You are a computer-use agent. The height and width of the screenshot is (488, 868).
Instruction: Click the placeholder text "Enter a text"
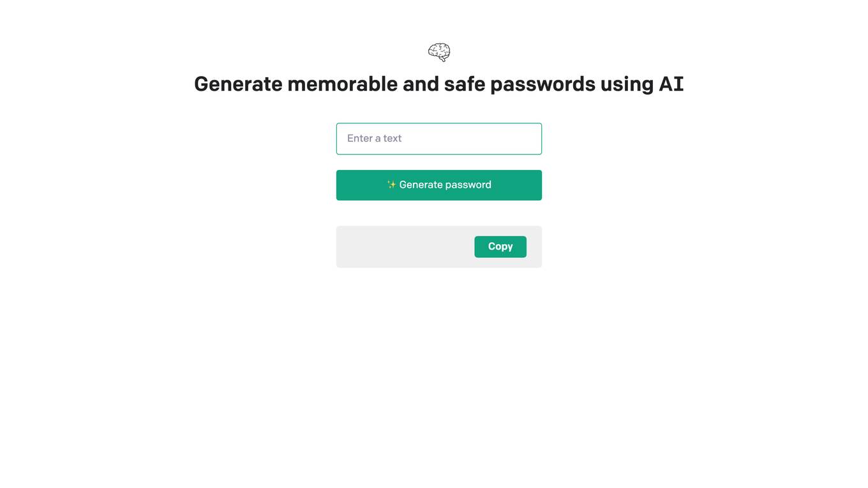374,138
